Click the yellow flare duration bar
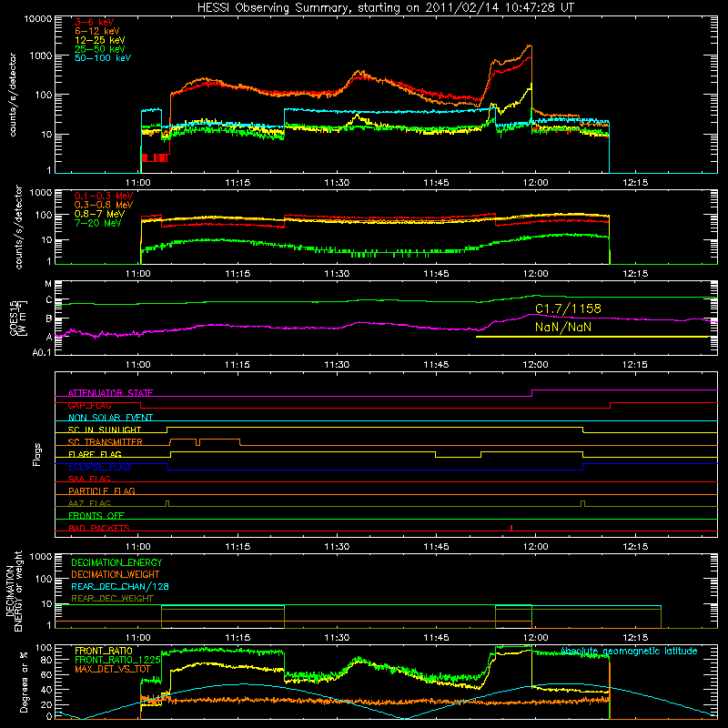 pyautogui.click(x=592, y=337)
